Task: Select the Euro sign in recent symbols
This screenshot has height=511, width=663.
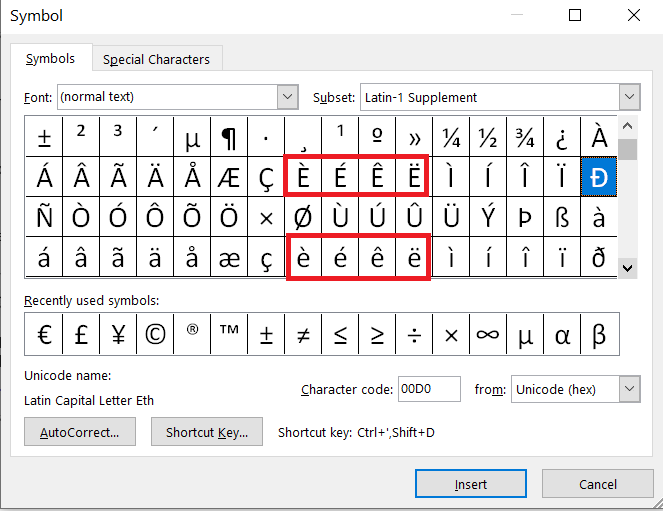Action: coord(44,334)
